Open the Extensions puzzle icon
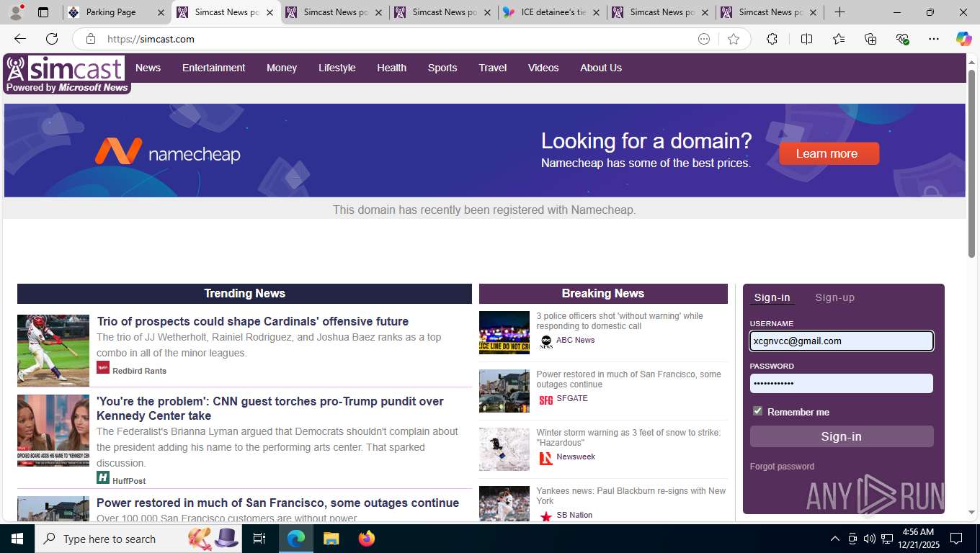This screenshot has width=980, height=553. pos(772,39)
